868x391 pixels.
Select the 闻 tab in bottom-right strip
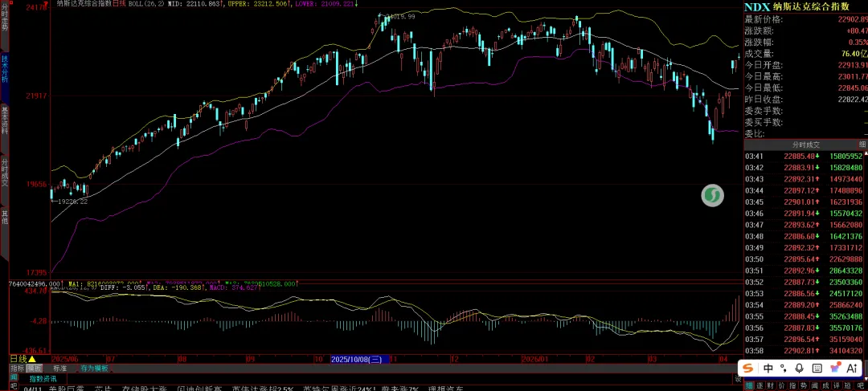click(x=813, y=385)
